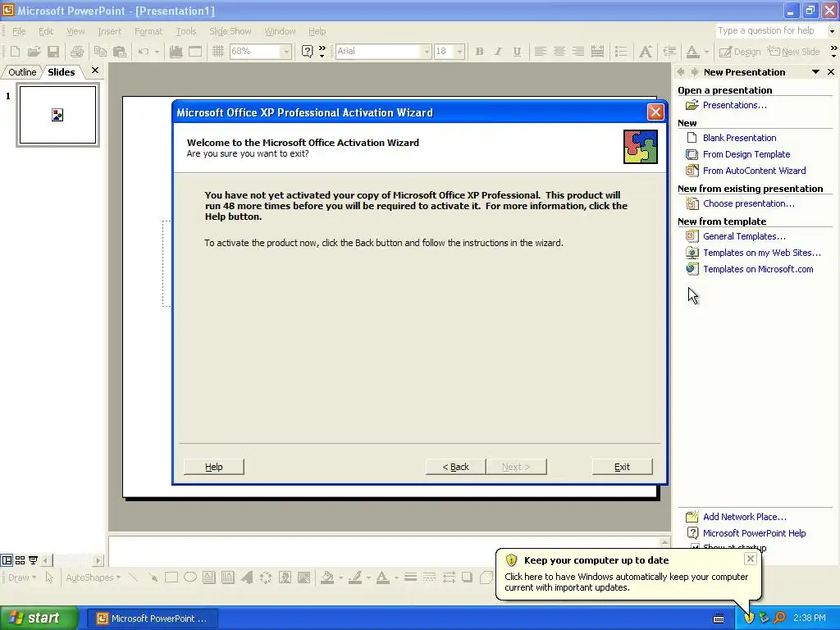Open the formatting toolbar Font Color dropdown arrow

click(706, 52)
